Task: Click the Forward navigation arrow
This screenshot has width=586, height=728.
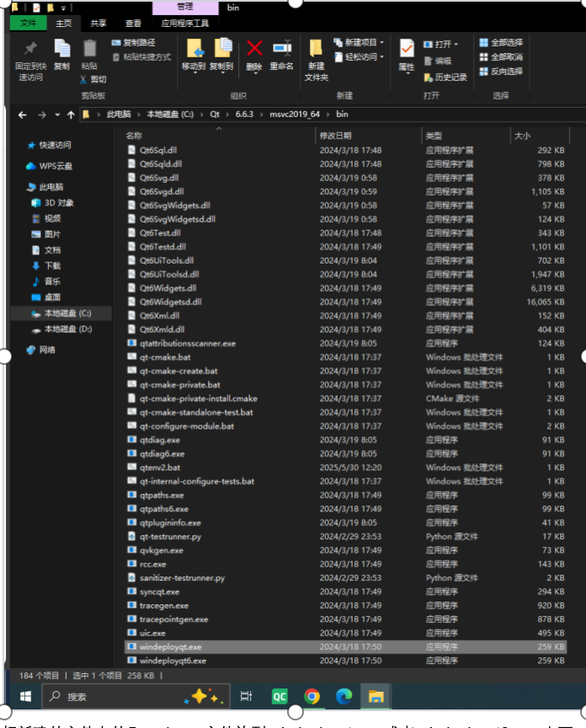Action: coord(42,115)
